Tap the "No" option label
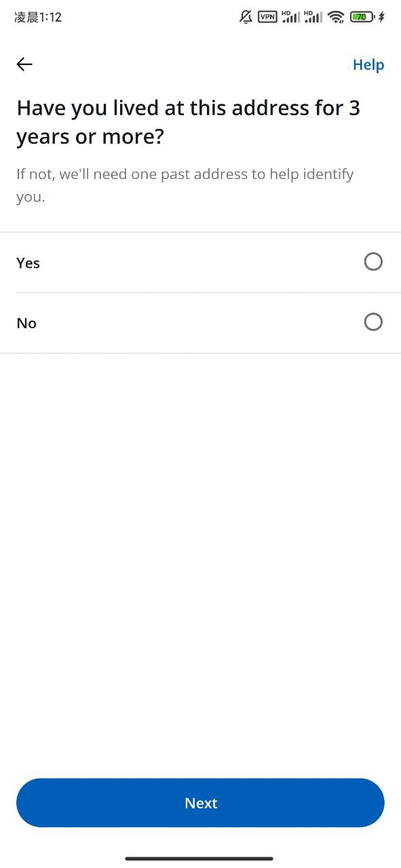 click(26, 323)
